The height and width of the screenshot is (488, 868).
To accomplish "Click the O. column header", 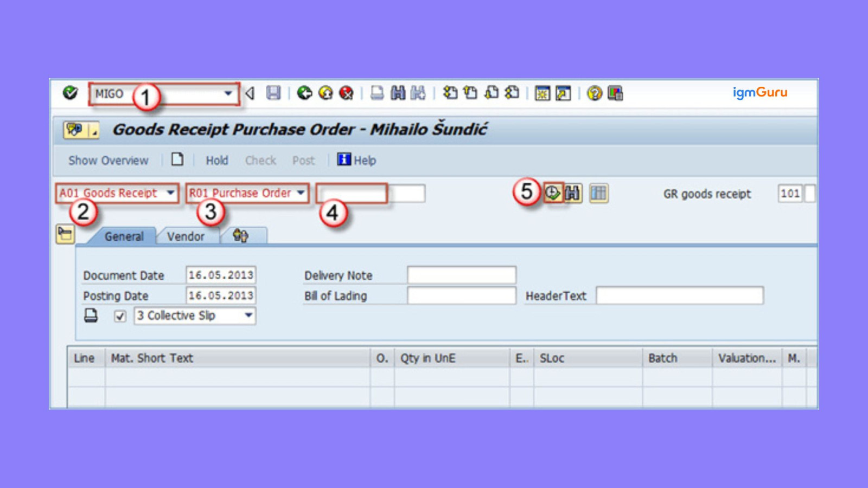I will (382, 358).
